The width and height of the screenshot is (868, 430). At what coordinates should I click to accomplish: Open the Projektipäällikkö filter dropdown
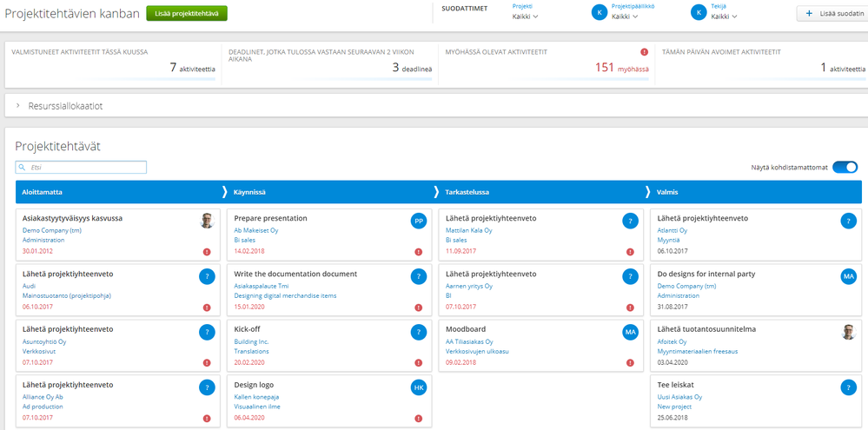[624, 17]
